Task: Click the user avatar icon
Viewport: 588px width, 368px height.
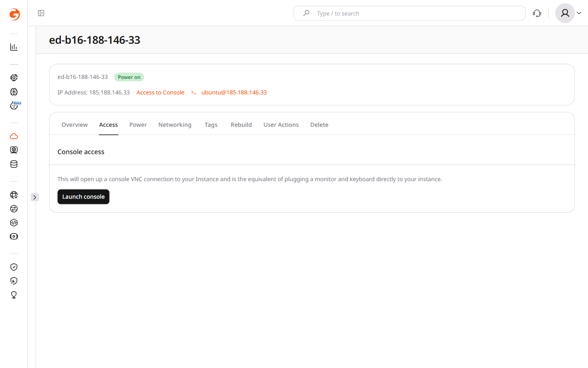Action: (565, 13)
